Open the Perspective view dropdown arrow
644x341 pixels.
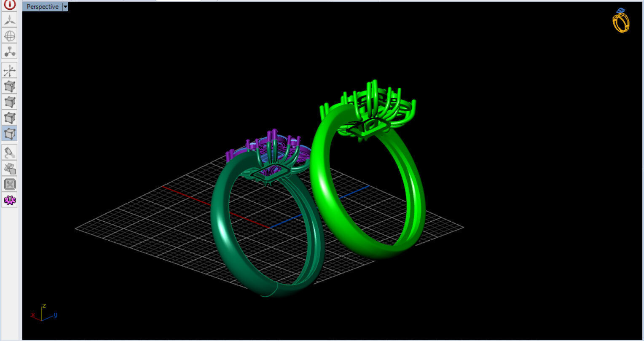point(65,7)
